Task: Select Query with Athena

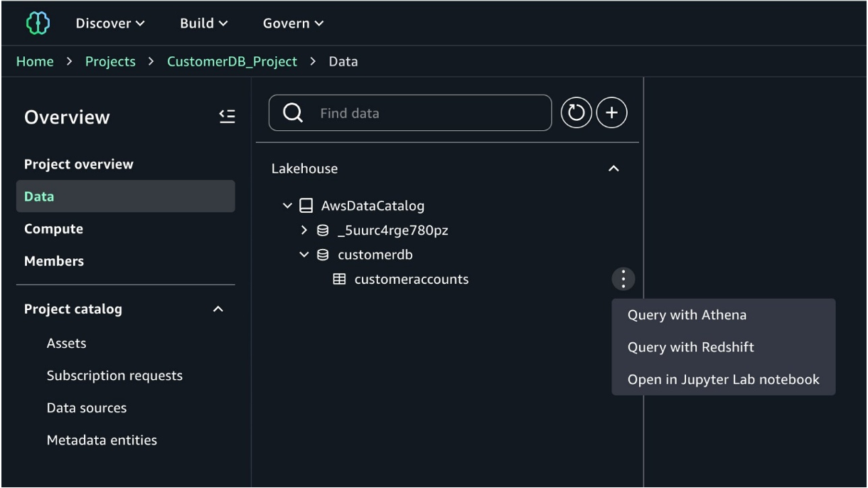Action: coord(687,315)
